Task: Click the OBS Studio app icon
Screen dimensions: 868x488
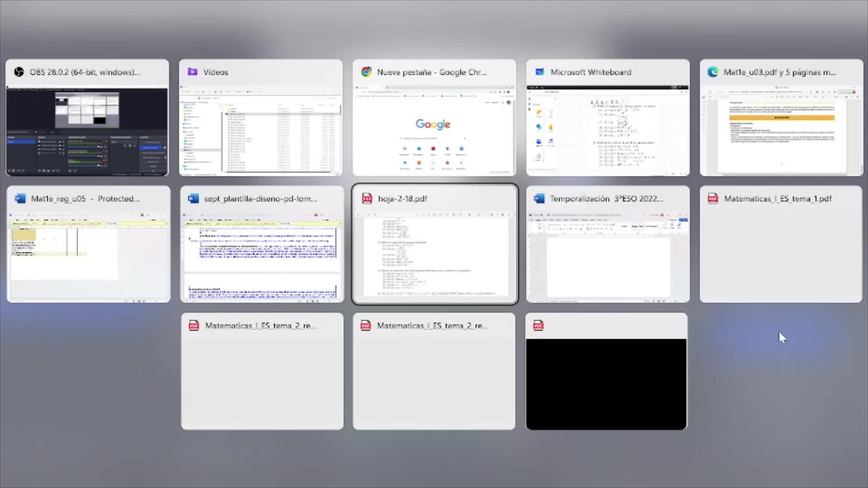Action: [19, 72]
